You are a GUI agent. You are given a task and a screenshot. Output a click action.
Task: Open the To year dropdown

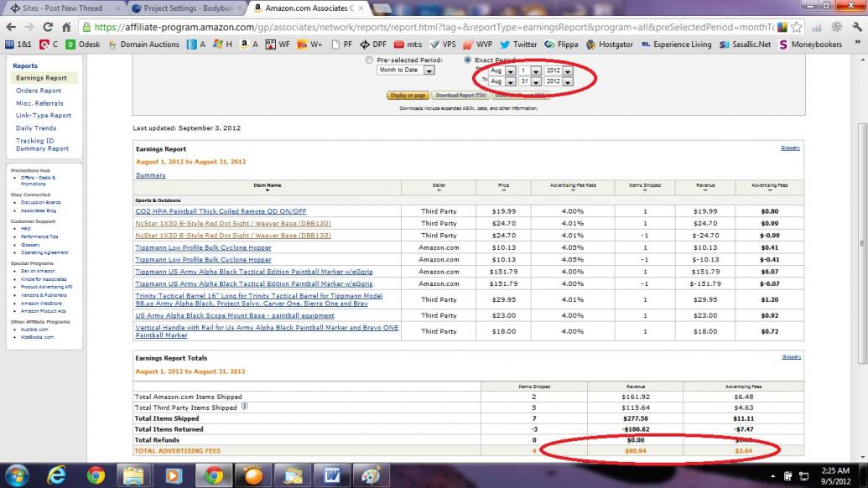(x=559, y=81)
